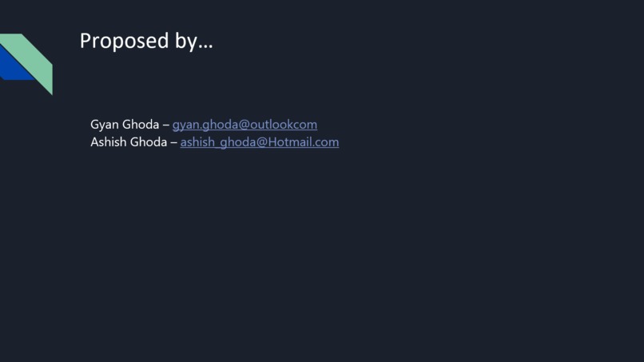Click the 'Hotmail.com' part of Ashish's email
644x362 pixels.
[304, 142]
